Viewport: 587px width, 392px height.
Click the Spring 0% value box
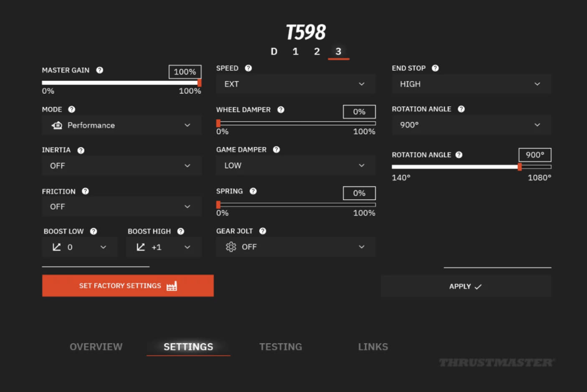[359, 193]
